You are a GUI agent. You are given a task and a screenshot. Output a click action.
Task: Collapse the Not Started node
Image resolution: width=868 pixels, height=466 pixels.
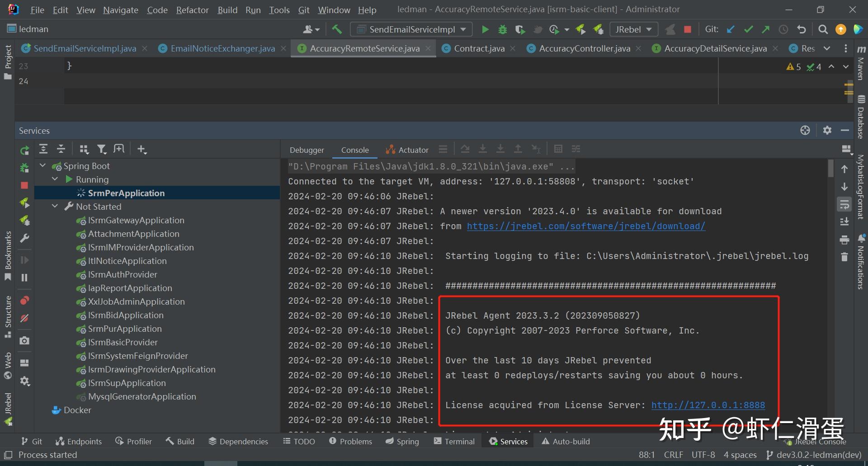55,206
